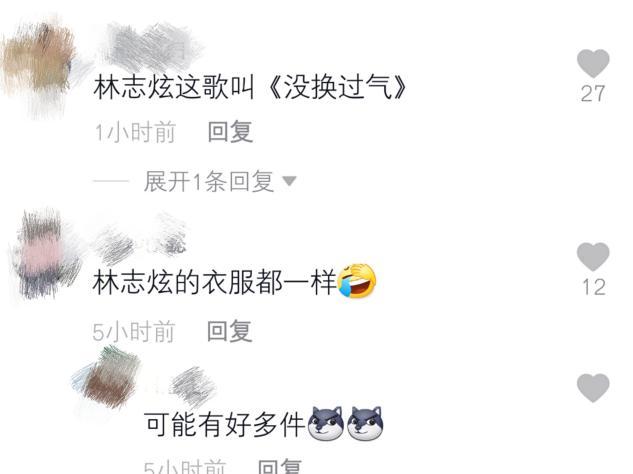Reply to the 可能有好多件 nested comment
Screen dimensions: 633x474
point(279,467)
